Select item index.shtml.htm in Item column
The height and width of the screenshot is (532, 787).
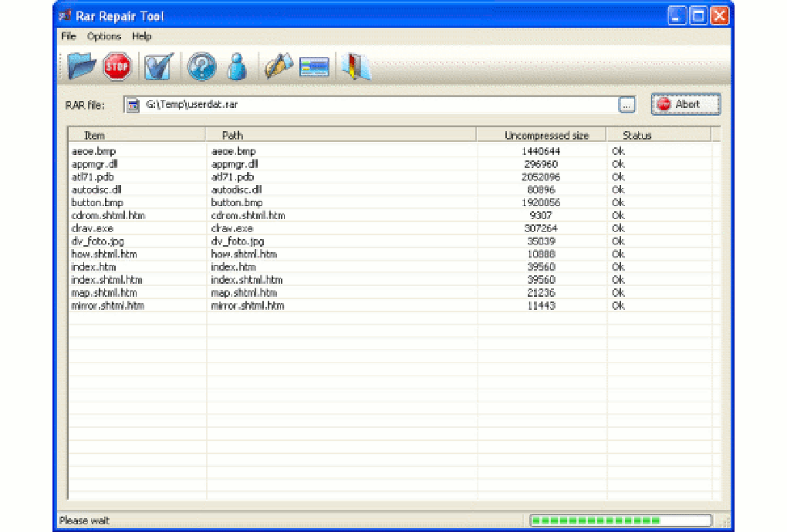[107, 280]
